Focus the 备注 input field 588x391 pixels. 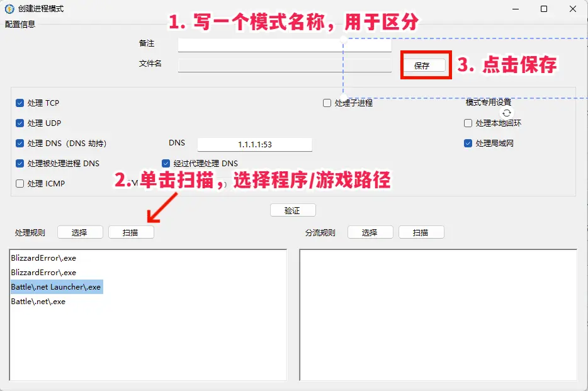pos(285,45)
